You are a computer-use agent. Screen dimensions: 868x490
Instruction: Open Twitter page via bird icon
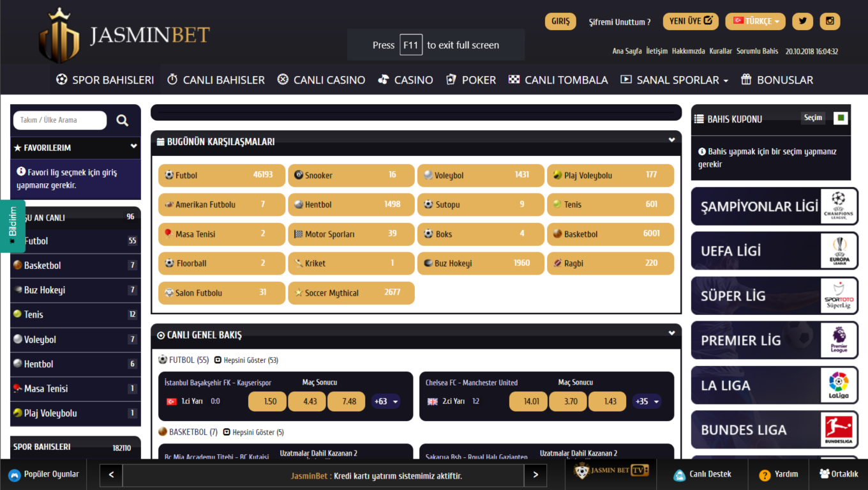pos(802,21)
